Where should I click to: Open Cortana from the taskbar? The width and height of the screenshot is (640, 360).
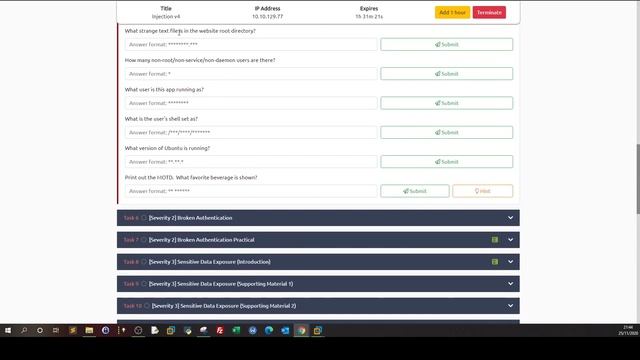(x=40, y=331)
